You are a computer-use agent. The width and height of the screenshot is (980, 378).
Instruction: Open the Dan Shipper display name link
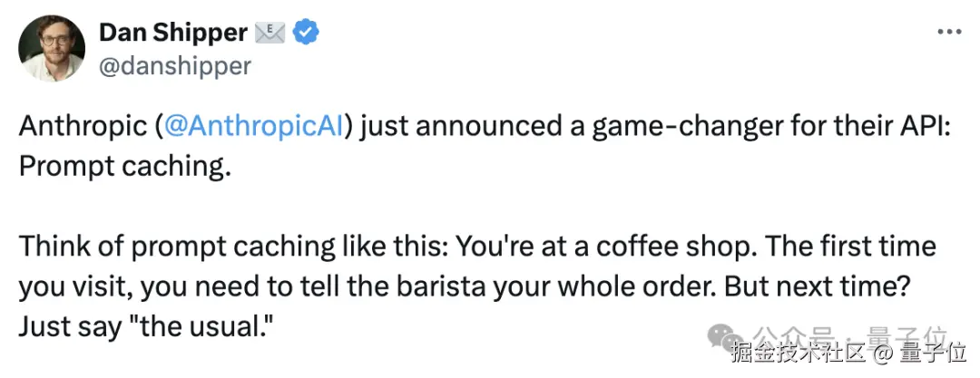(172, 33)
